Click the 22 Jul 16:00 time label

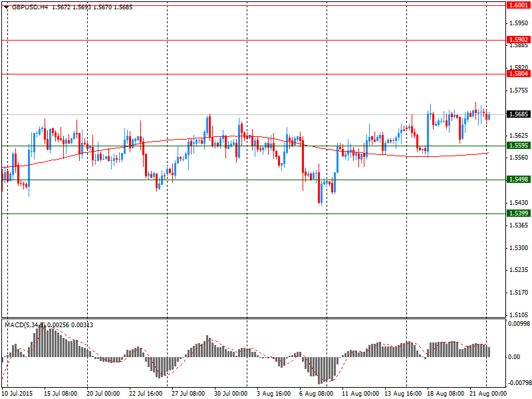click(146, 394)
